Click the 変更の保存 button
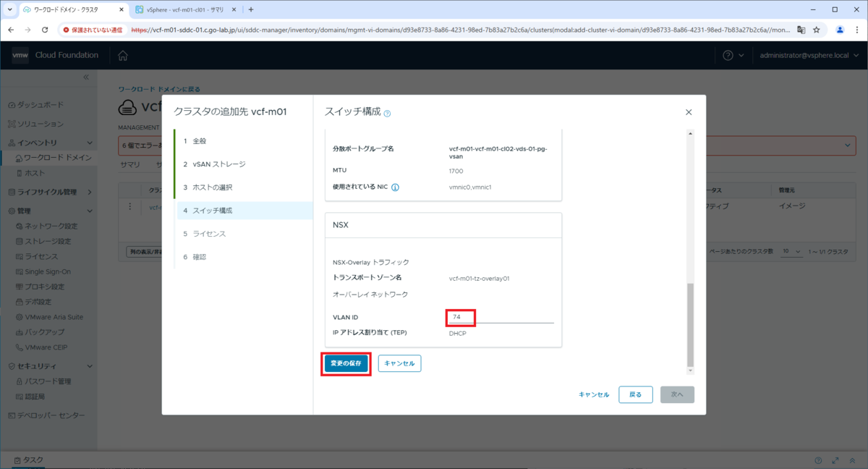868x469 pixels. point(346,363)
